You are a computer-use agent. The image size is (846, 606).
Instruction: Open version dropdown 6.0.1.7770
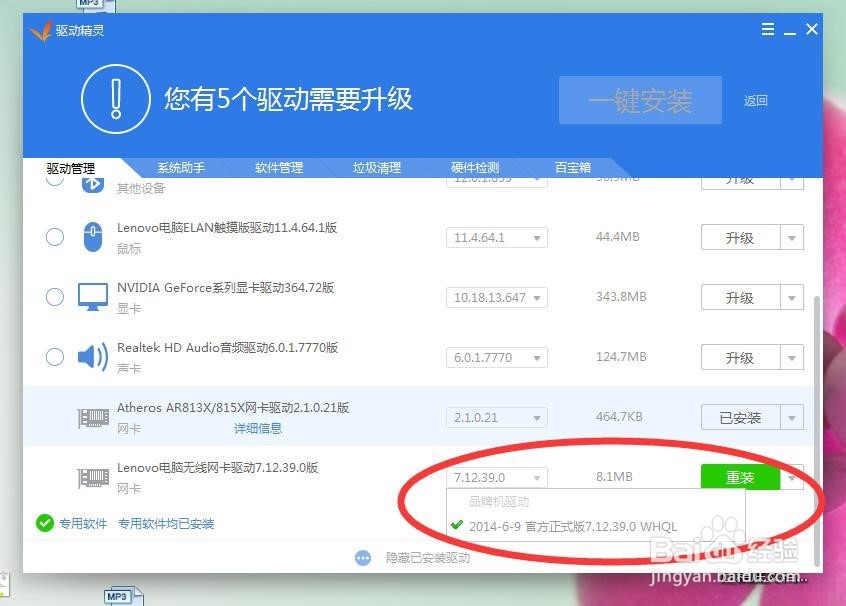(x=497, y=357)
